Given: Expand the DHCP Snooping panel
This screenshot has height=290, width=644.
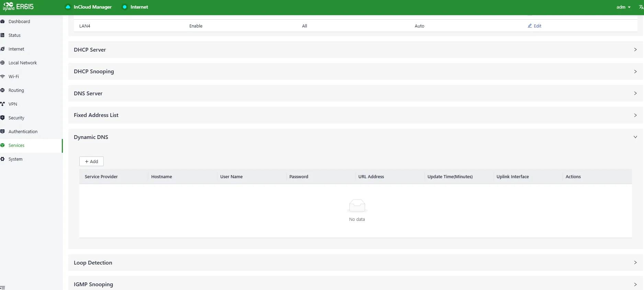Looking at the screenshot, I should point(355,71).
